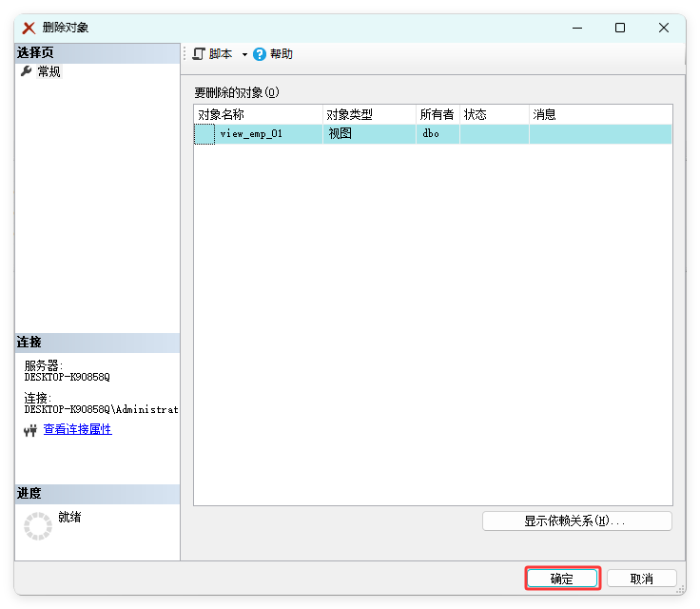
Task: Open 显示依赖关系(H)... dialog
Action: pyautogui.click(x=576, y=521)
